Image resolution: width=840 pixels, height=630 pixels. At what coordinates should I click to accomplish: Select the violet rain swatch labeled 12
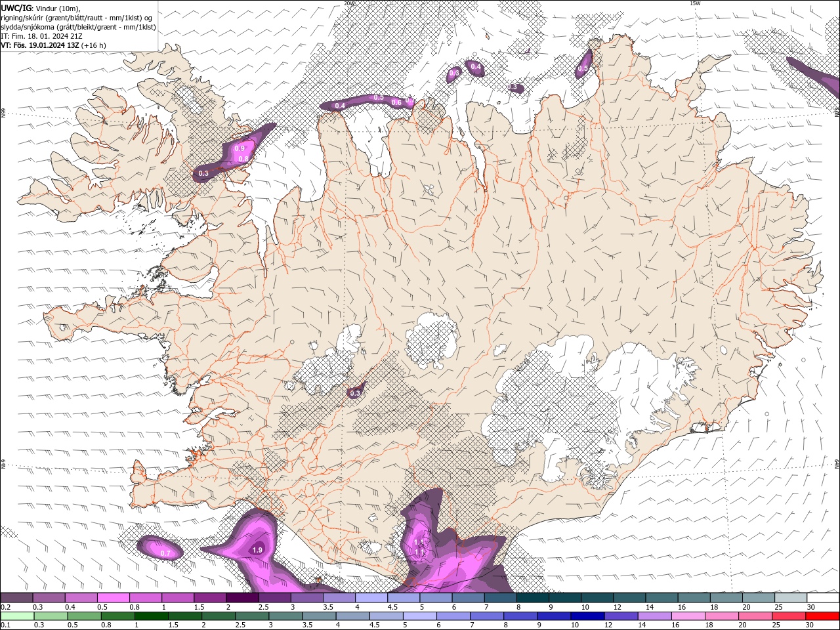pos(621,616)
